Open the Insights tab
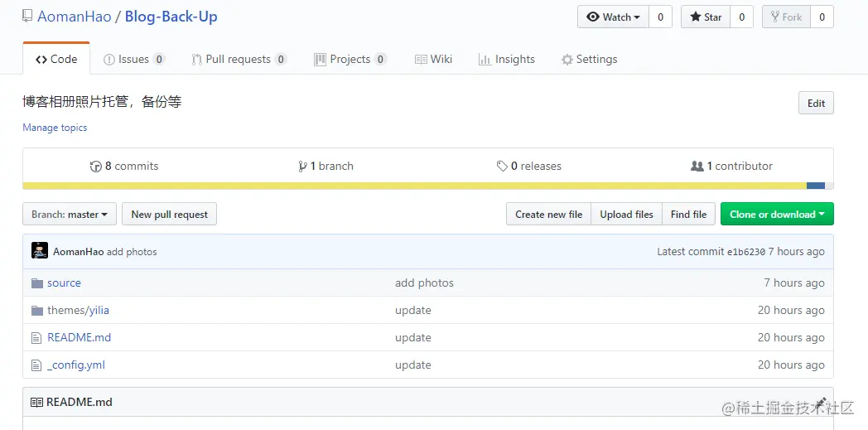Viewport: 868px width, 430px height. click(x=507, y=59)
